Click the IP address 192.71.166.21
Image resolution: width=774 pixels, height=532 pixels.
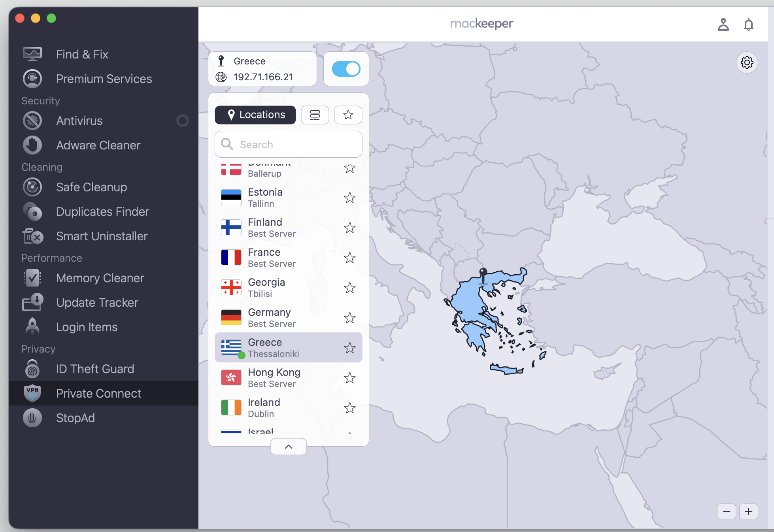tap(263, 77)
